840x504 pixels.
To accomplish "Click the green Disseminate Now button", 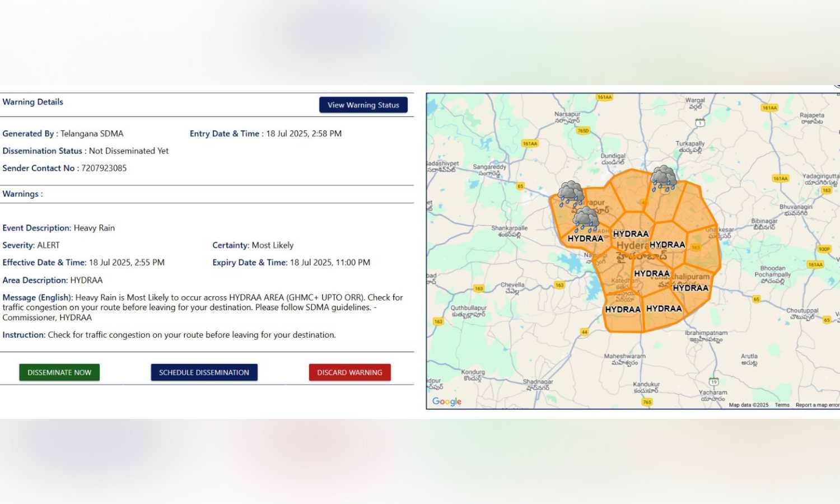I will click(x=59, y=372).
